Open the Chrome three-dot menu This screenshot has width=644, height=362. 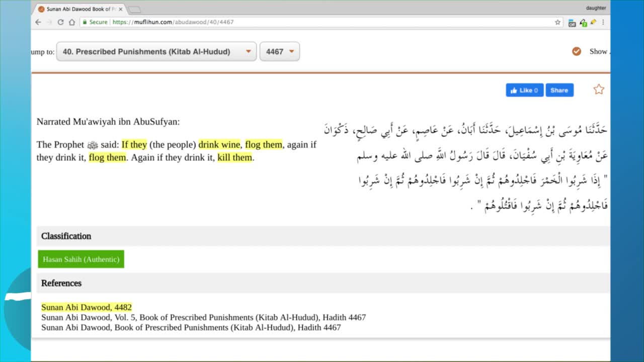click(603, 22)
